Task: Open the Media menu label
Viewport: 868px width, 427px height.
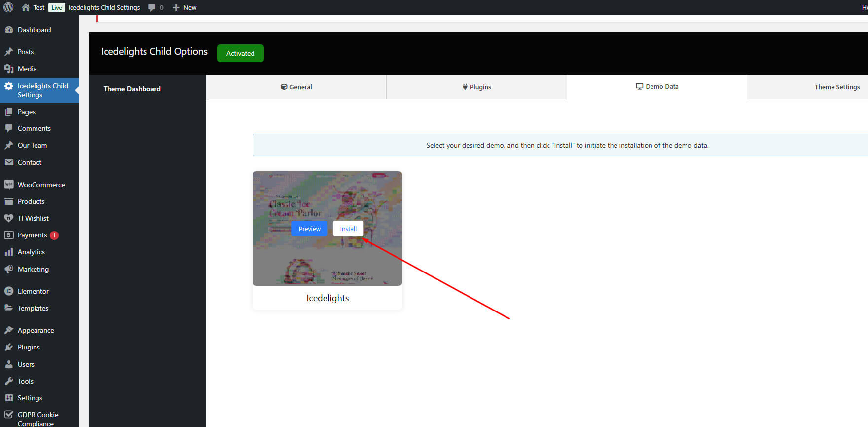Action: (x=27, y=69)
